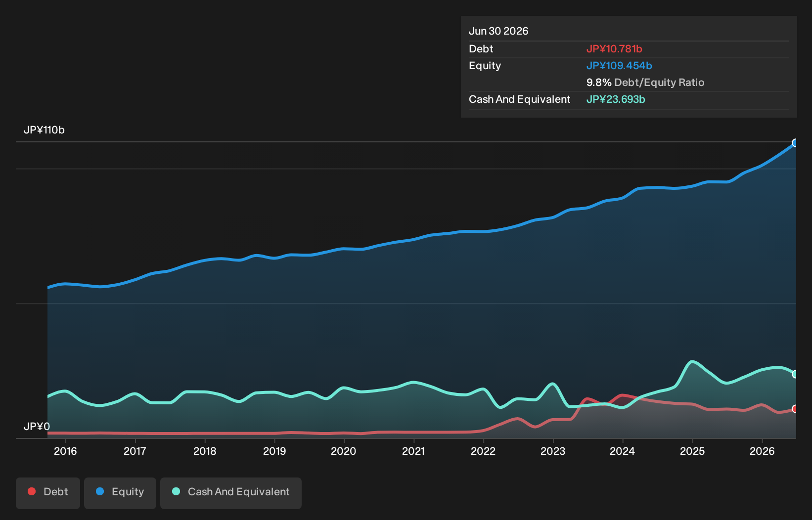Toggle the Equity legend button
This screenshot has width=812, height=520.
[120, 493]
